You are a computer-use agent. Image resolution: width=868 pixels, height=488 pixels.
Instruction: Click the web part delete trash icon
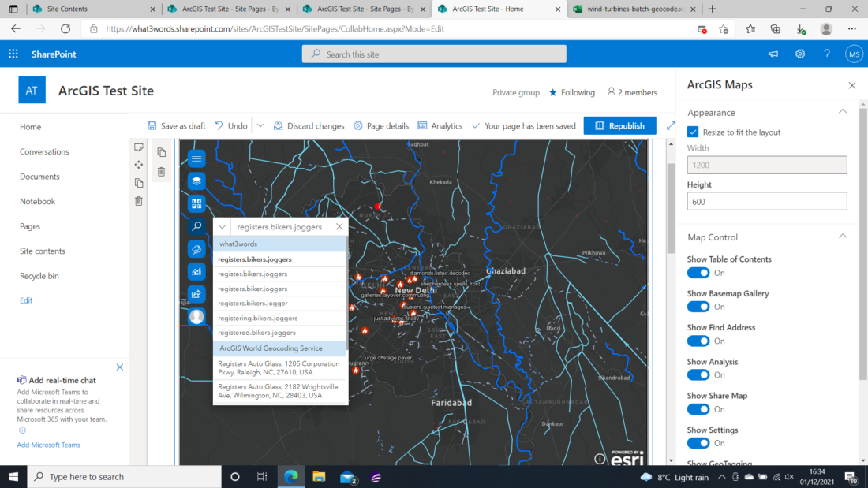161,172
